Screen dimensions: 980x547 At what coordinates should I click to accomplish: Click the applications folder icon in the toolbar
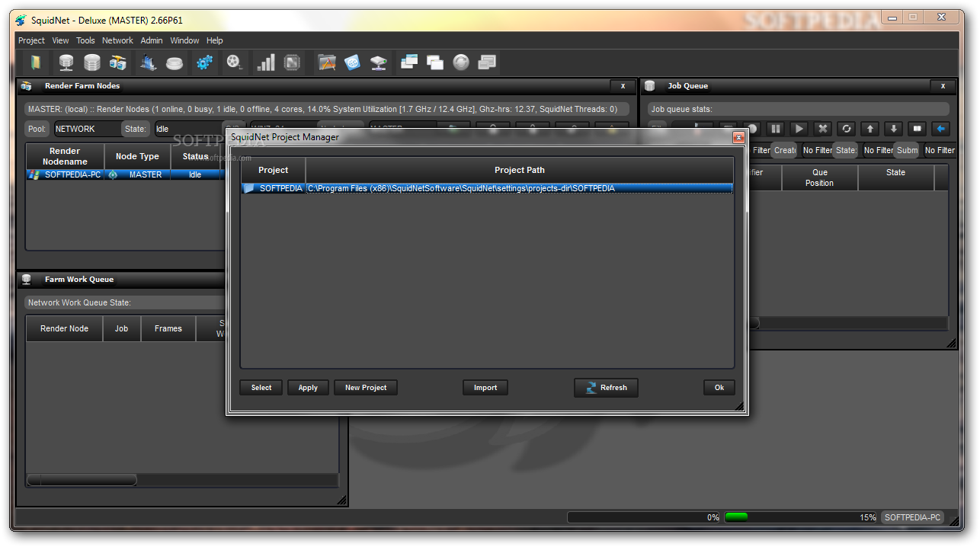click(327, 62)
